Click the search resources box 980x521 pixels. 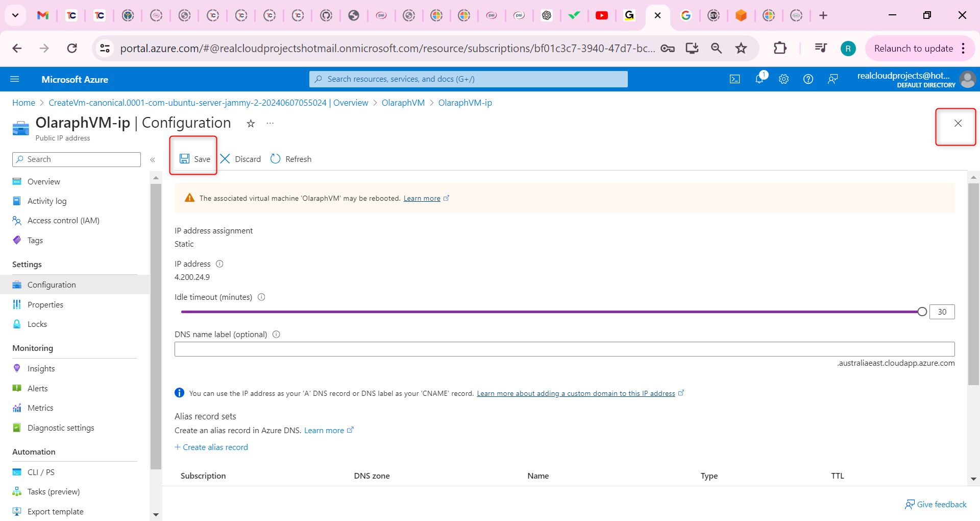(x=468, y=79)
